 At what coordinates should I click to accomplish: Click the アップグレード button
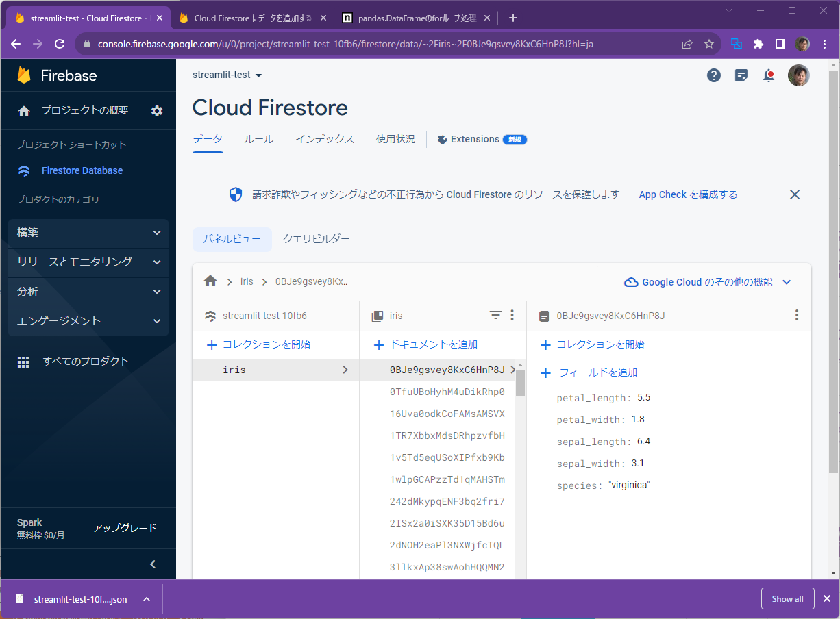(x=125, y=528)
